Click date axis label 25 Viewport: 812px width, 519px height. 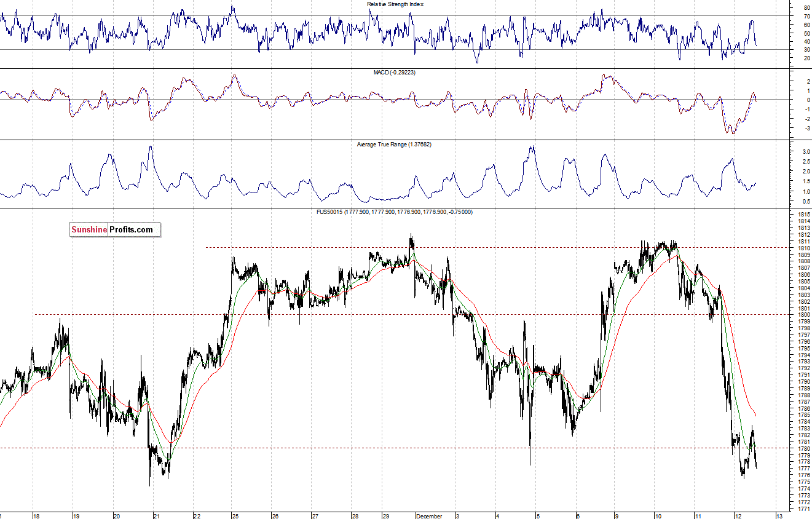click(235, 516)
